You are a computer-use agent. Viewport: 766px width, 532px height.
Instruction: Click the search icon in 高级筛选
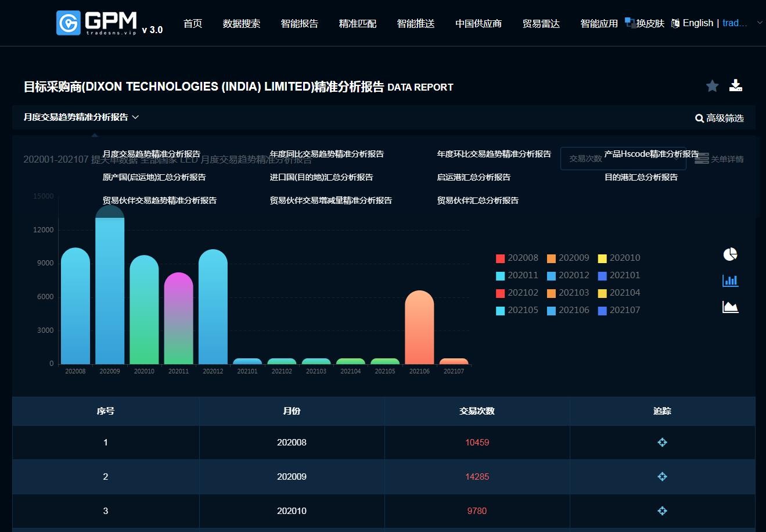pos(699,118)
